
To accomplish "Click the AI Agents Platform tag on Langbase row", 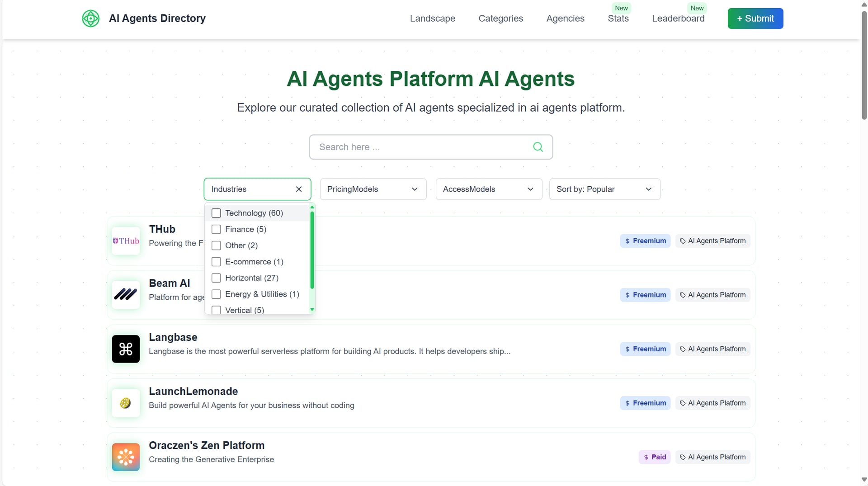I will (712, 349).
